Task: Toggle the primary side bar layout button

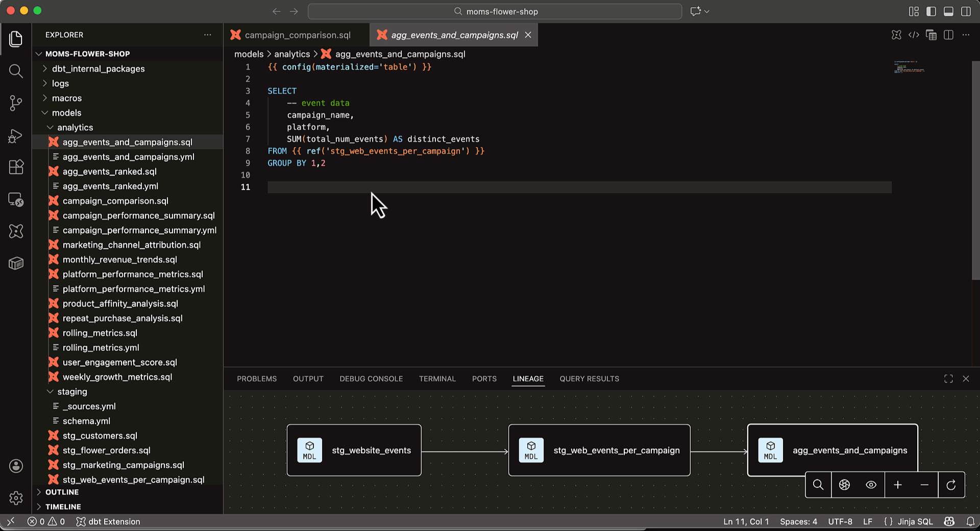Action: pyautogui.click(x=931, y=11)
